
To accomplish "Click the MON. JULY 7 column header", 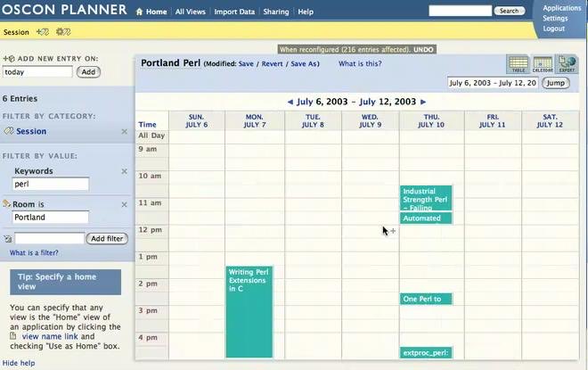I will 254,121.
